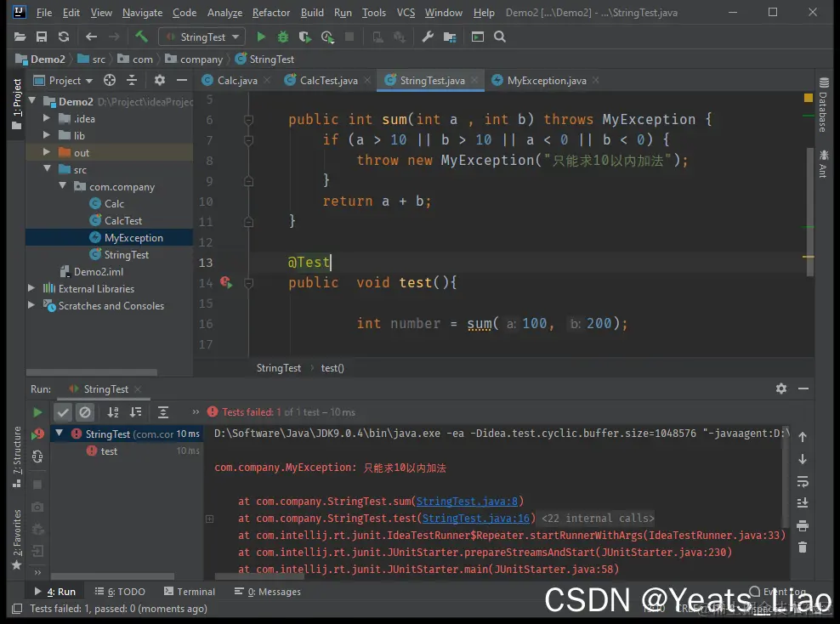Viewport: 840px width, 624px height.
Task: Collapse all in the Project panel
Action: (132, 81)
